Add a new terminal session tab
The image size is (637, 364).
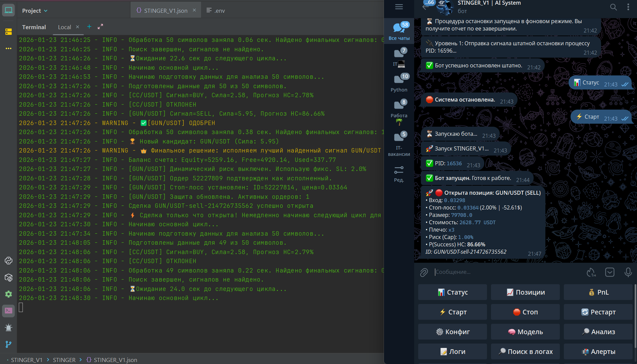pyautogui.click(x=89, y=27)
